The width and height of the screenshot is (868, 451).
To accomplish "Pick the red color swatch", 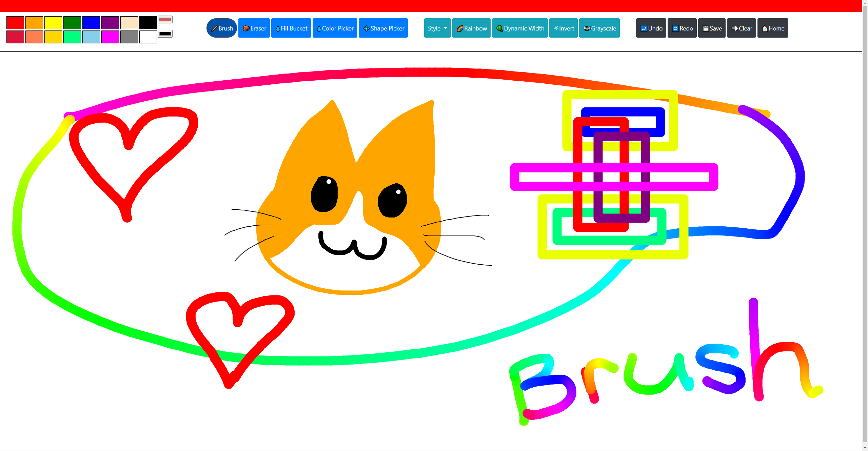I will (15, 23).
